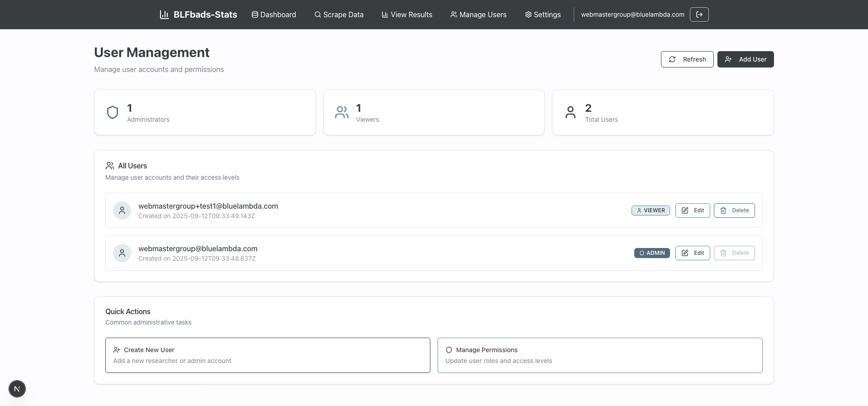Click the BLFbads-Stats bar chart logo
Screen dimensions: 868x406
[164, 14]
